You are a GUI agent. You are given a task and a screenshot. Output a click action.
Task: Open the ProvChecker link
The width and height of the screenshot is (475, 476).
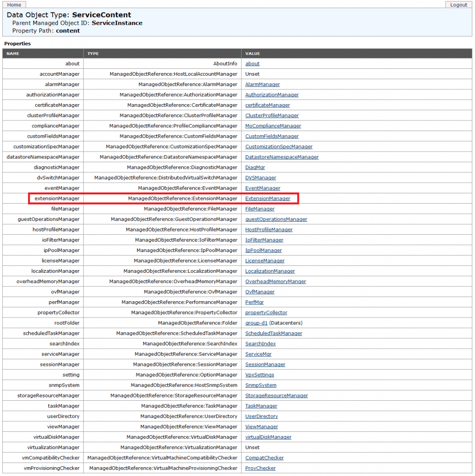pyautogui.click(x=260, y=468)
